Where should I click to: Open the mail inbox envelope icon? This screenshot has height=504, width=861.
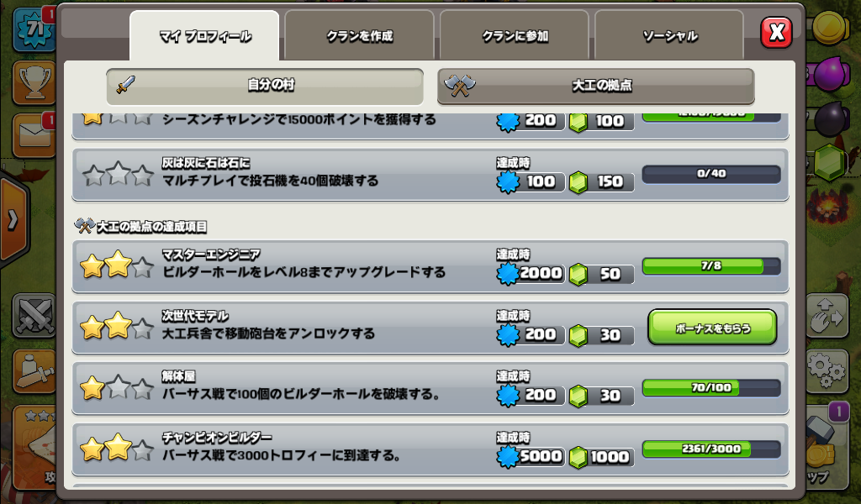[x=34, y=135]
